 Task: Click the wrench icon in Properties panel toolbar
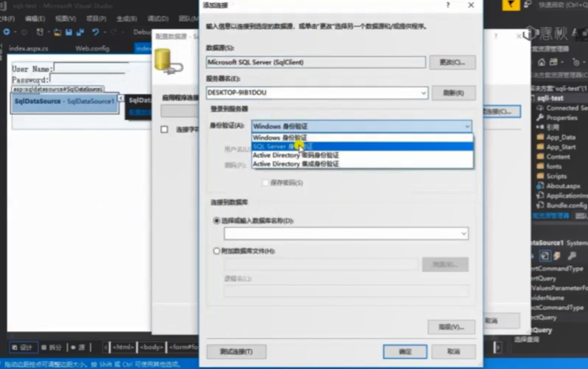[572, 256]
